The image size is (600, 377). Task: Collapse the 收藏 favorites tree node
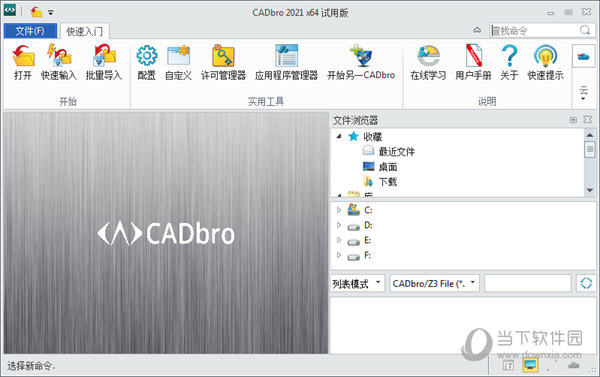[x=339, y=136]
